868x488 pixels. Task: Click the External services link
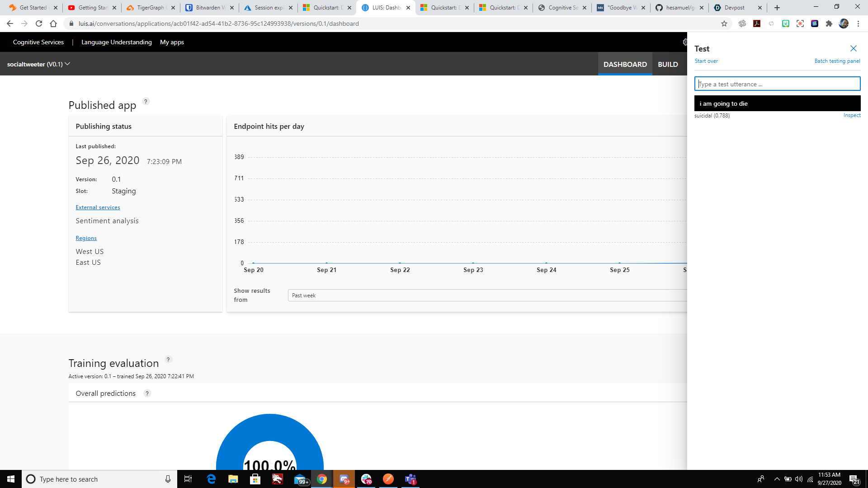(98, 207)
